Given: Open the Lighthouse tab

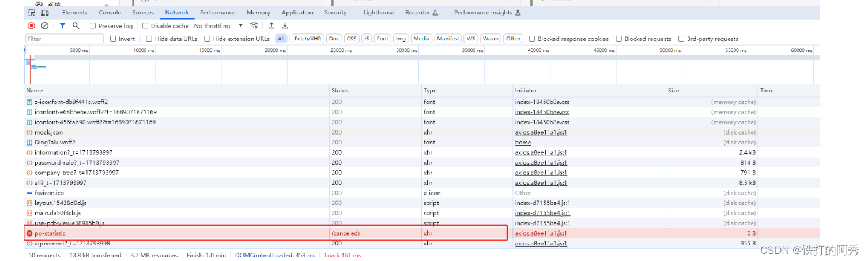Looking at the screenshot, I should pos(379,12).
